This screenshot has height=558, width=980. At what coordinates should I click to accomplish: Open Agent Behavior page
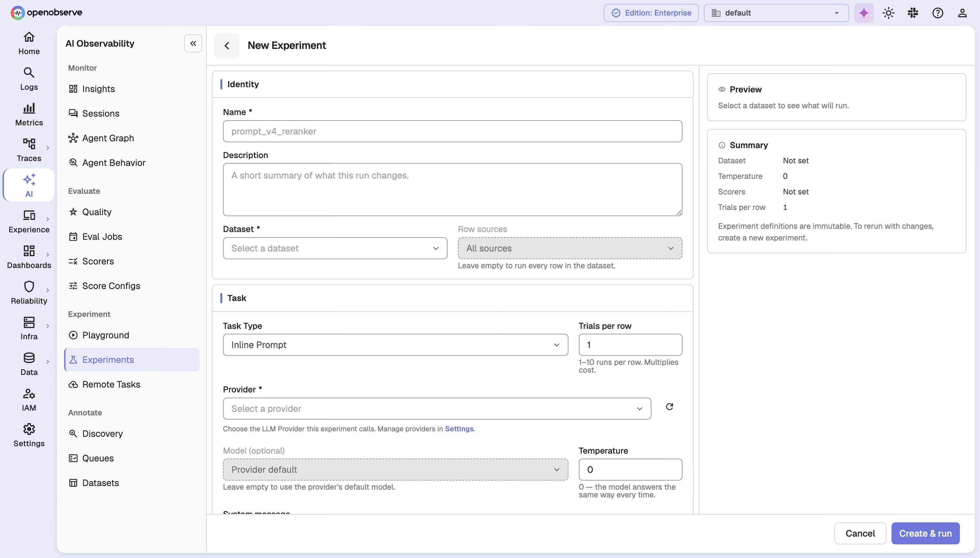pos(132,162)
